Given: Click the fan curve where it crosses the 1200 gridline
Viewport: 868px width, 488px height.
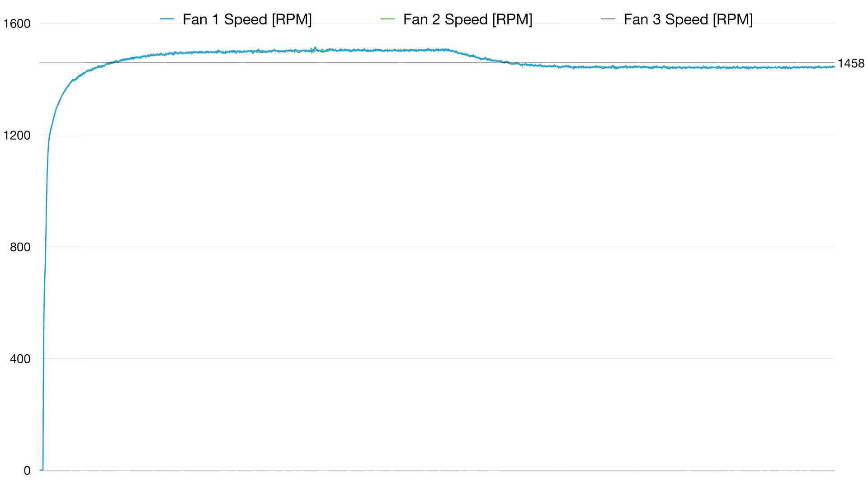Looking at the screenshot, I should click(x=49, y=135).
